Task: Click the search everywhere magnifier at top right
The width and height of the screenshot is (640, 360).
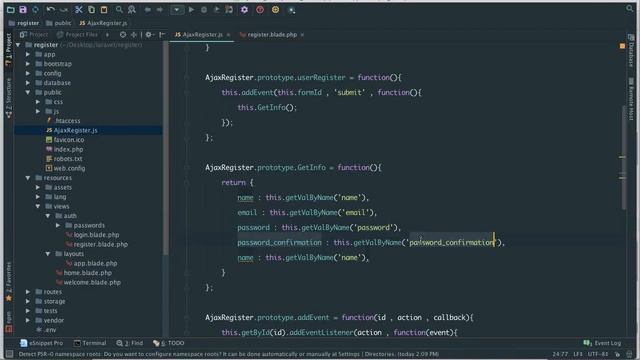Action: [x=630, y=9]
